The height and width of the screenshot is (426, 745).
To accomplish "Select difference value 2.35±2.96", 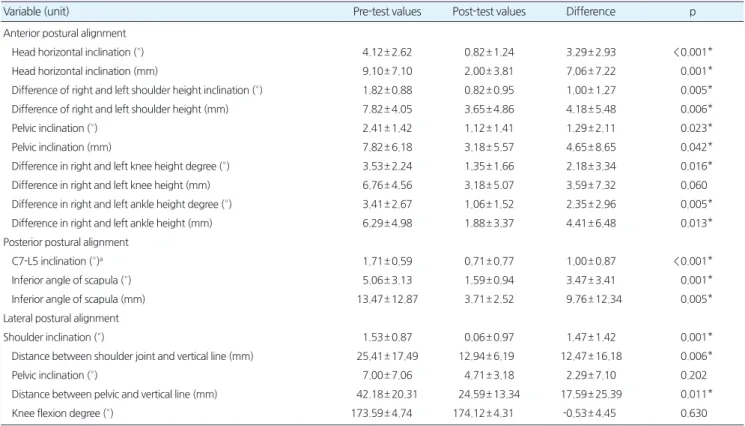I will click(x=591, y=204).
